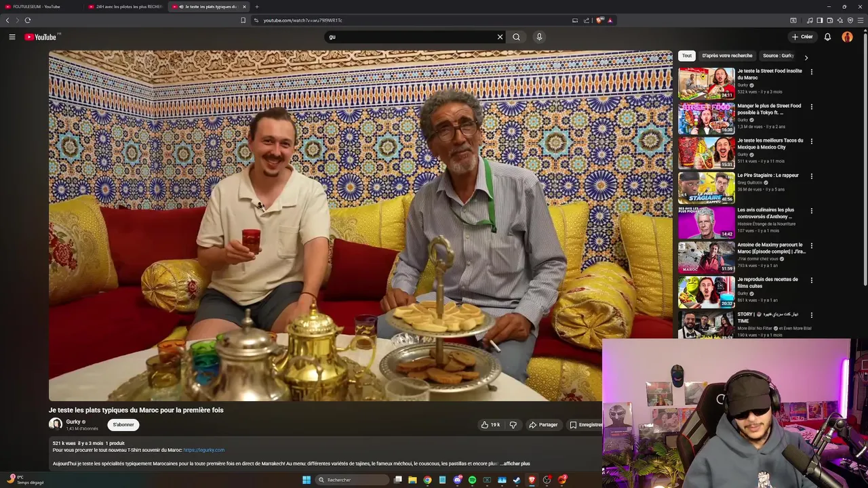Start voice search with the microphone
This screenshot has width=868, height=488.
coord(539,37)
